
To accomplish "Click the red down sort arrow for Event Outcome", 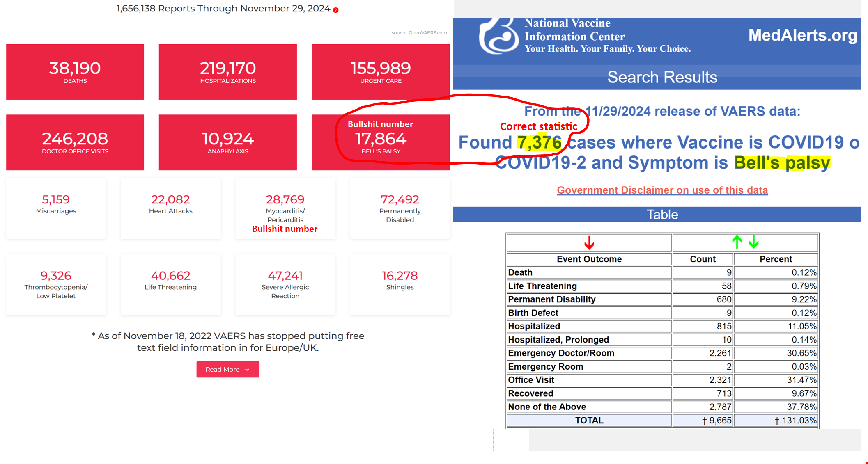I will coord(589,243).
